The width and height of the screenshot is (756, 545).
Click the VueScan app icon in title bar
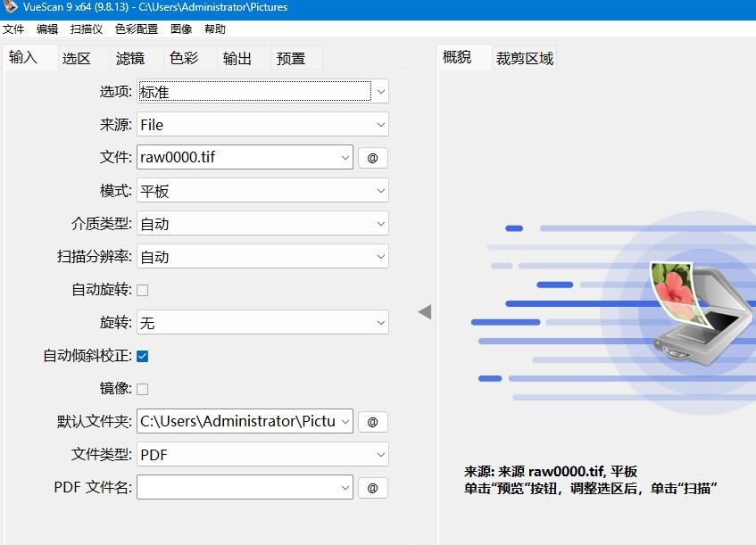pyautogui.click(x=11, y=7)
